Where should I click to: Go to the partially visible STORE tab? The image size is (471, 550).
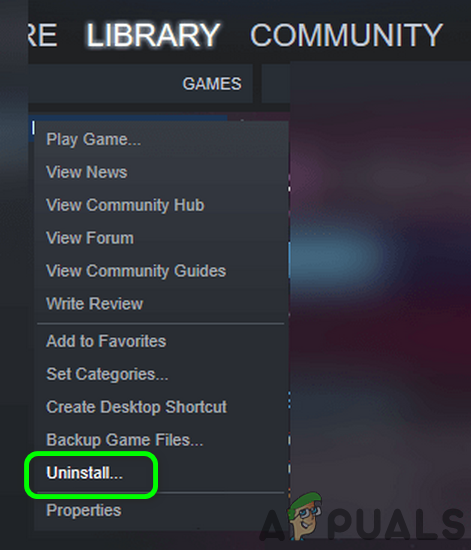pos(42,35)
